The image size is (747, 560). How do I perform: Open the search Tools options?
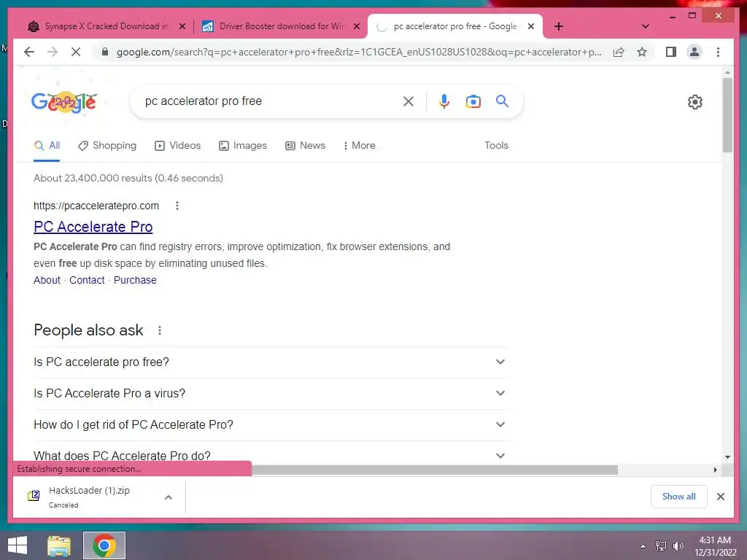[x=496, y=146]
